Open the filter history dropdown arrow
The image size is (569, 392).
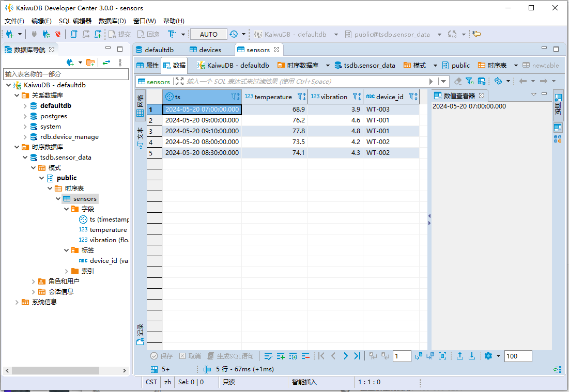[x=443, y=81]
